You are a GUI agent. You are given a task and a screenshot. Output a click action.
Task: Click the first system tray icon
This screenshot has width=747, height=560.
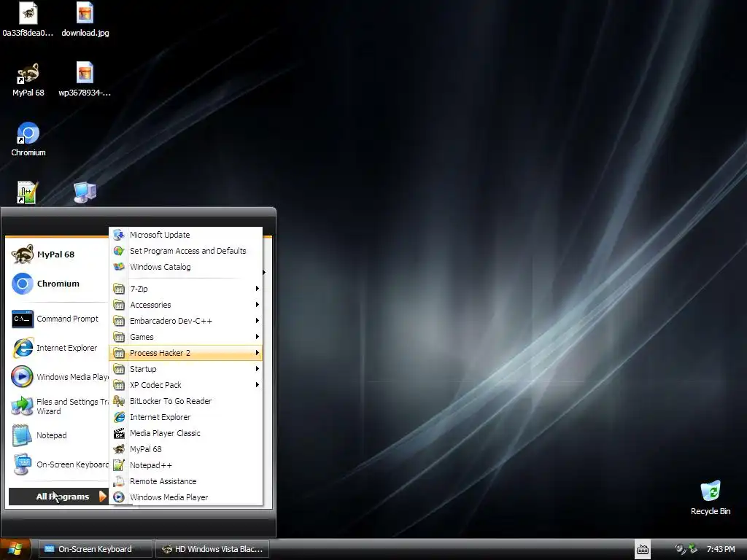point(681,549)
